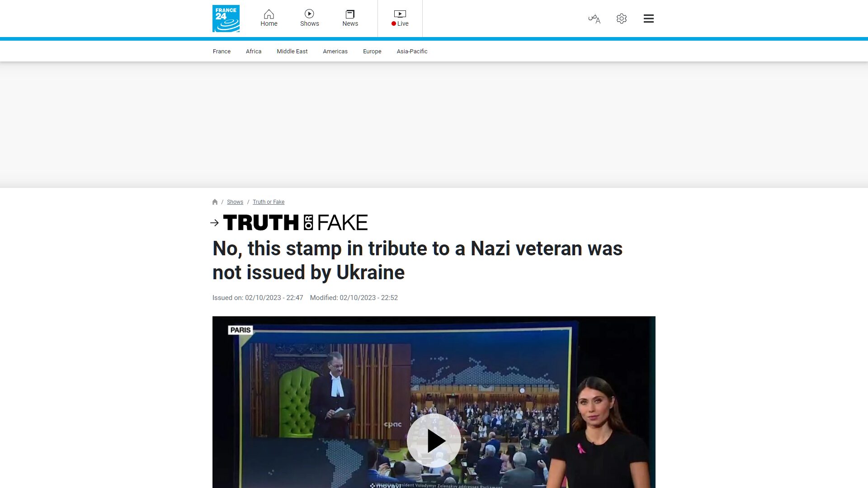Open the language selector icon
868x488 pixels.
coord(594,19)
